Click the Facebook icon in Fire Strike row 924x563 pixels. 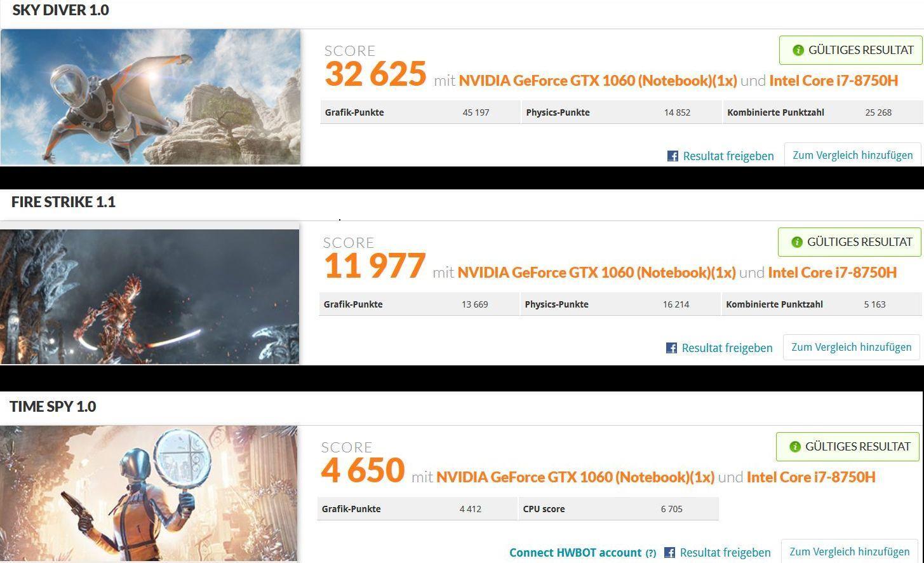pos(671,348)
